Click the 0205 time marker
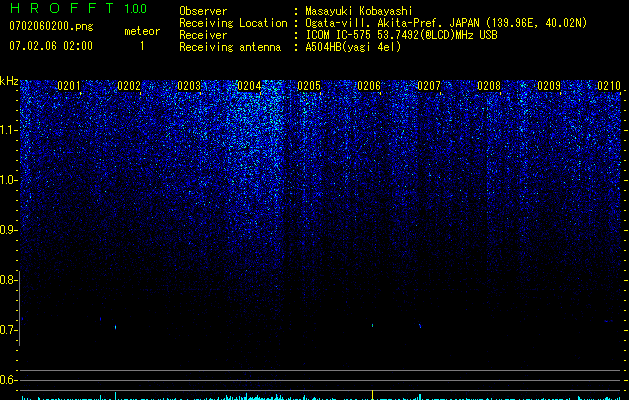Screen dimensions: 629x400 tap(309, 86)
